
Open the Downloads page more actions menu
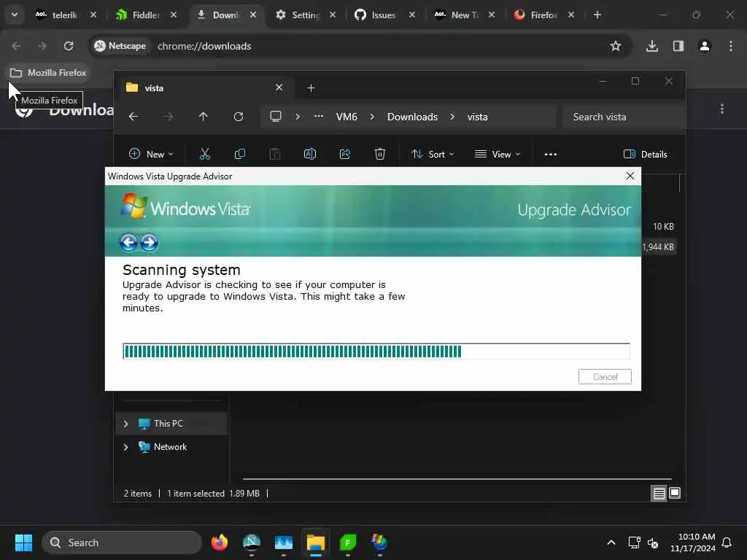tap(722, 109)
